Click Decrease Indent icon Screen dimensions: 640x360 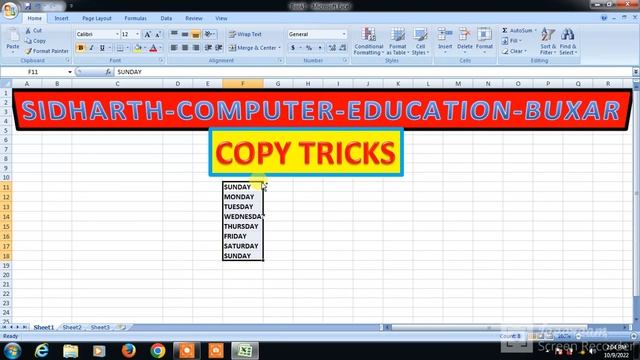click(208, 48)
